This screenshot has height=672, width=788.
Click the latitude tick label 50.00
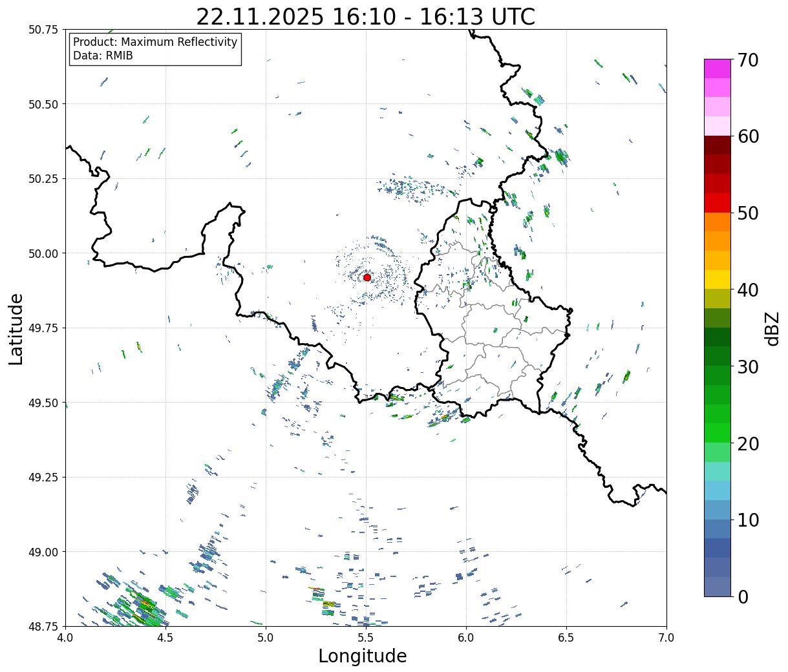coord(43,253)
